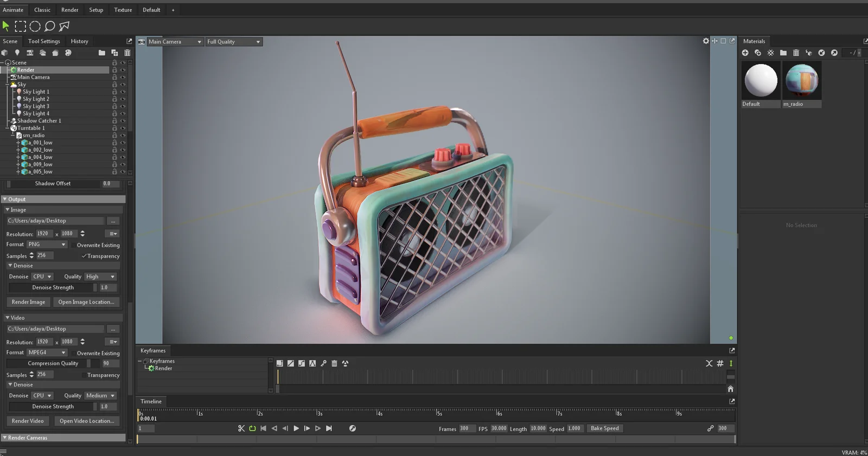
Task: Choose the rectangular marquee select tool
Action: click(20, 26)
